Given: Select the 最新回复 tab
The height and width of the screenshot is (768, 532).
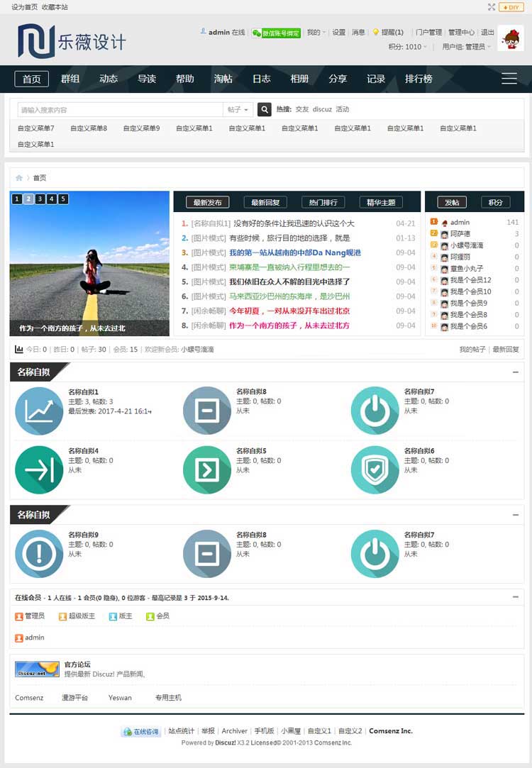Looking at the screenshot, I should tap(265, 202).
